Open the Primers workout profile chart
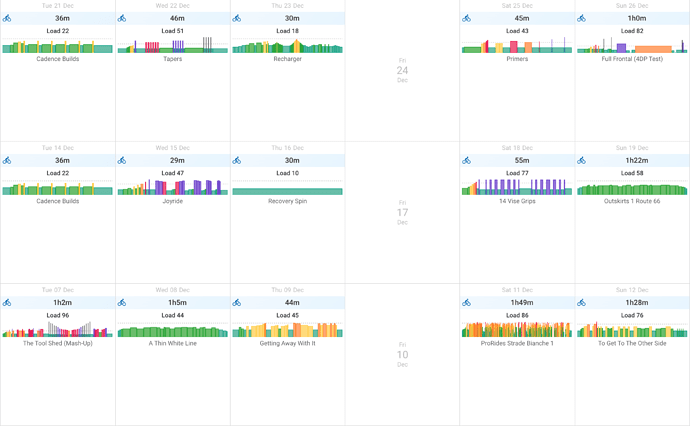690x426 pixels. (517, 45)
